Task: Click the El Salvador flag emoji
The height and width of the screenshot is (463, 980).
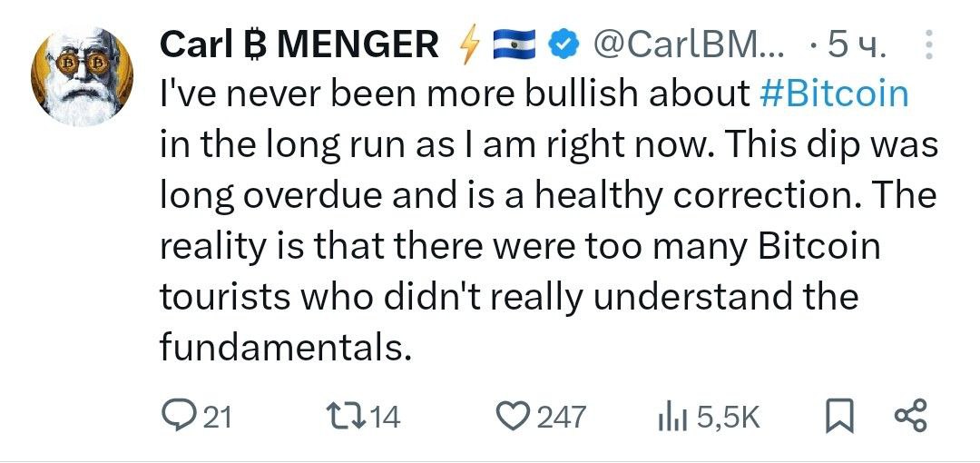Action: pos(514,45)
